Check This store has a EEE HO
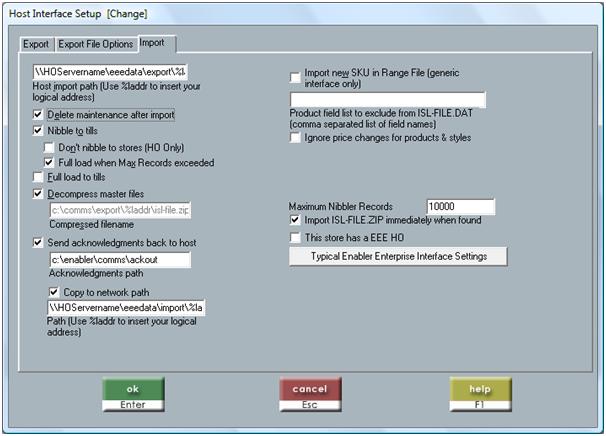 point(295,237)
